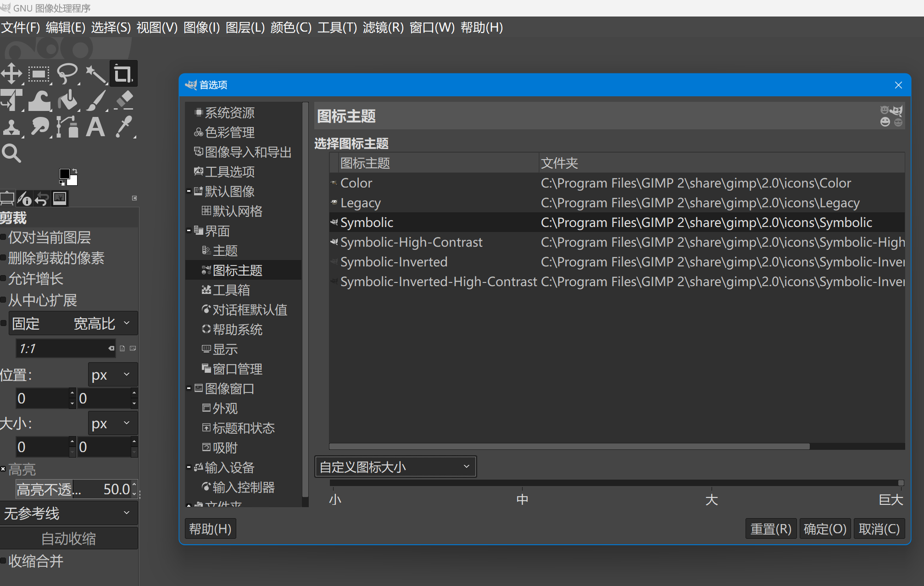Click the 自动收缩 button

[69, 538]
